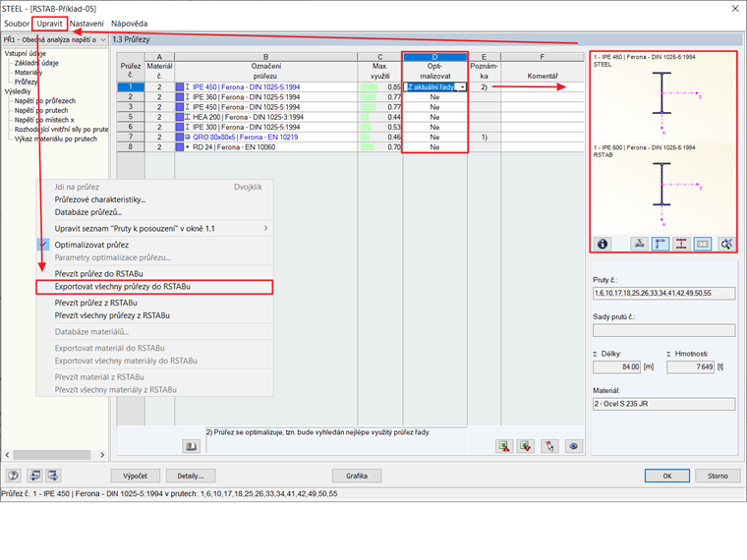This screenshot has height=560, width=747.
Task: Go to next window arrow icon
Action: [x=52, y=476]
